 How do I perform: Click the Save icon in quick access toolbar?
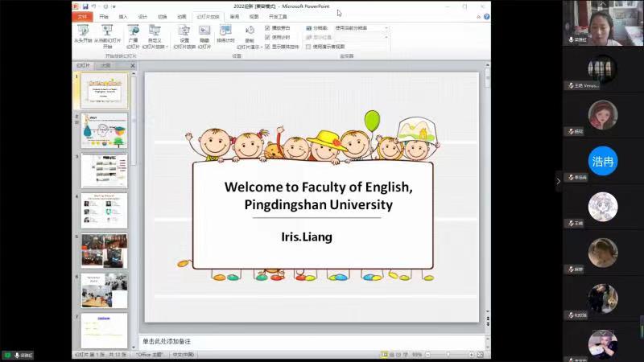pyautogui.click(x=85, y=6)
